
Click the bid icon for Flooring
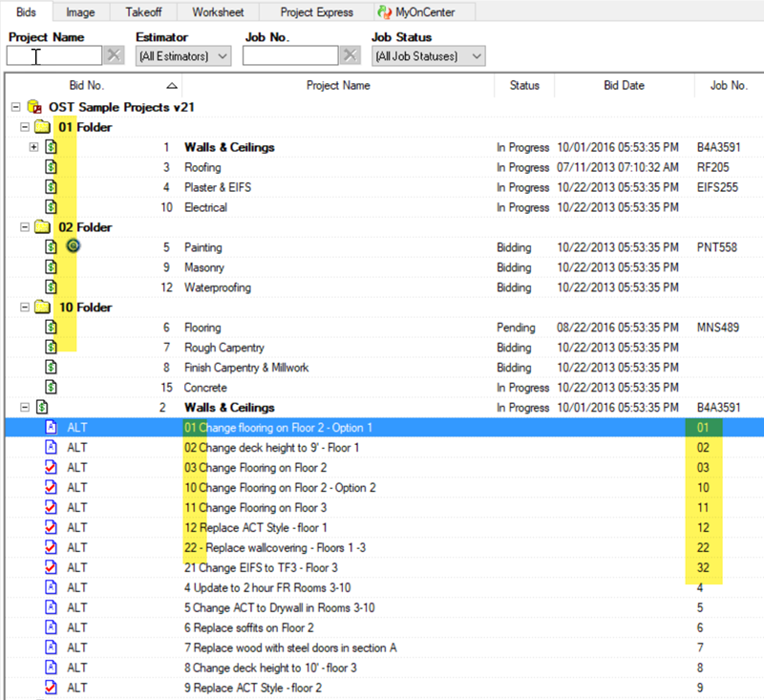[52, 327]
